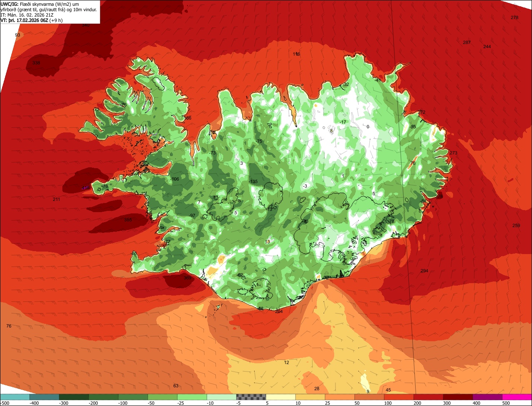Click the 272 value on the east coast
Image resolution: width=532 pixels, height=406 pixels.
tap(422, 112)
